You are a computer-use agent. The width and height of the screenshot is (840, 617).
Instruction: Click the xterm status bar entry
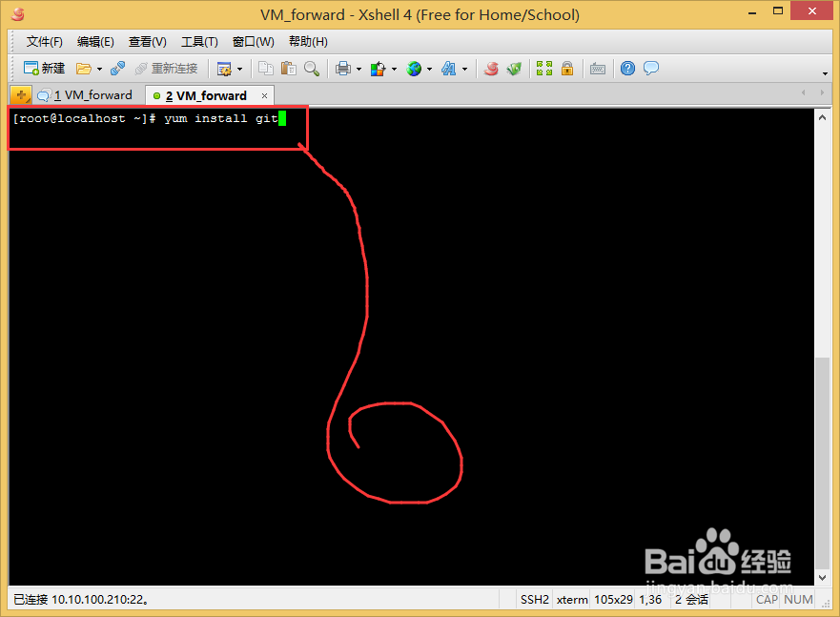click(572, 599)
